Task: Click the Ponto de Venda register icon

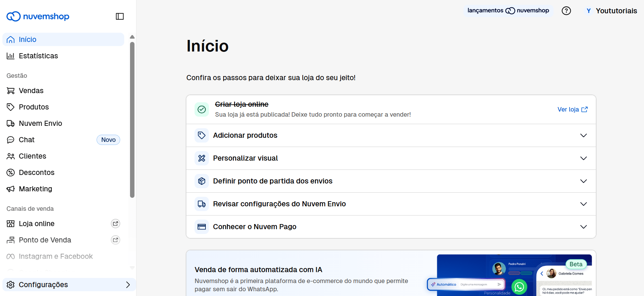Action: pyautogui.click(x=11, y=240)
